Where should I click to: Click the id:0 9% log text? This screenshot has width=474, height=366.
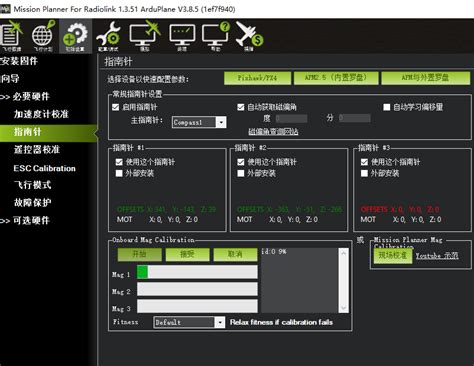[x=274, y=252]
